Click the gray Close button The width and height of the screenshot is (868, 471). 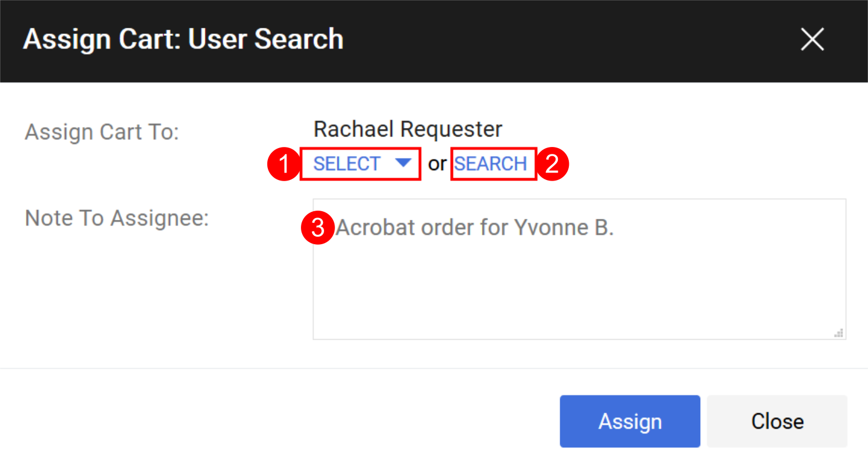[x=777, y=421]
